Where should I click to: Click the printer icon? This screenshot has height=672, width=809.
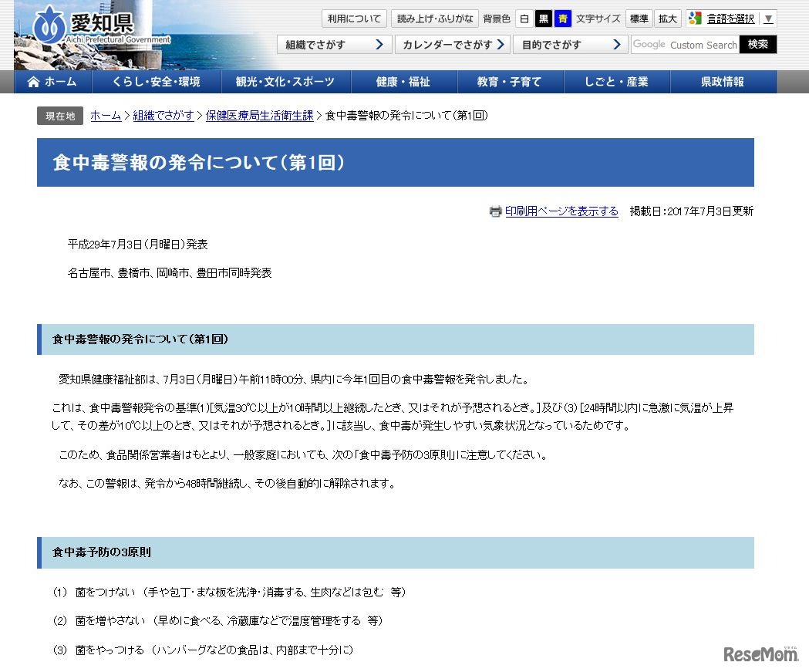[495, 211]
